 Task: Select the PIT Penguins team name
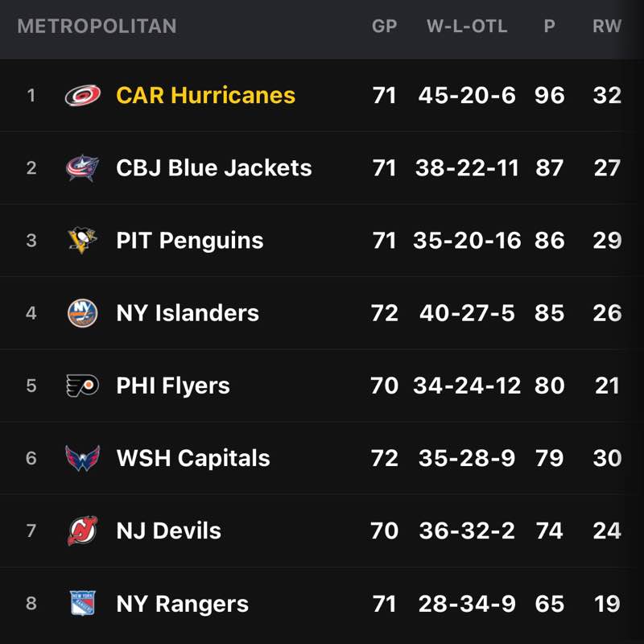189,241
